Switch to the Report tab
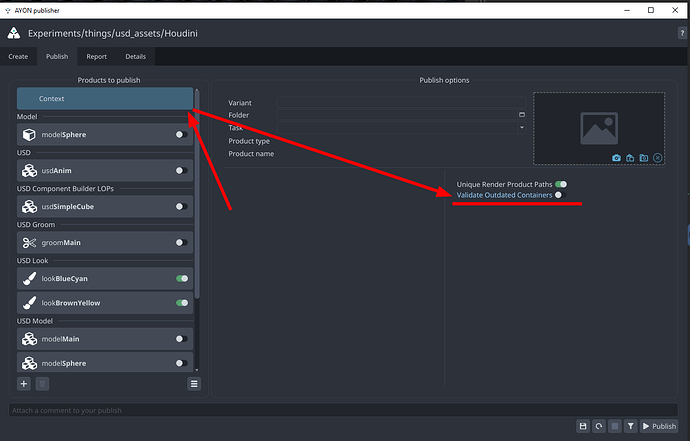The width and height of the screenshot is (690, 441). pos(96,56)
